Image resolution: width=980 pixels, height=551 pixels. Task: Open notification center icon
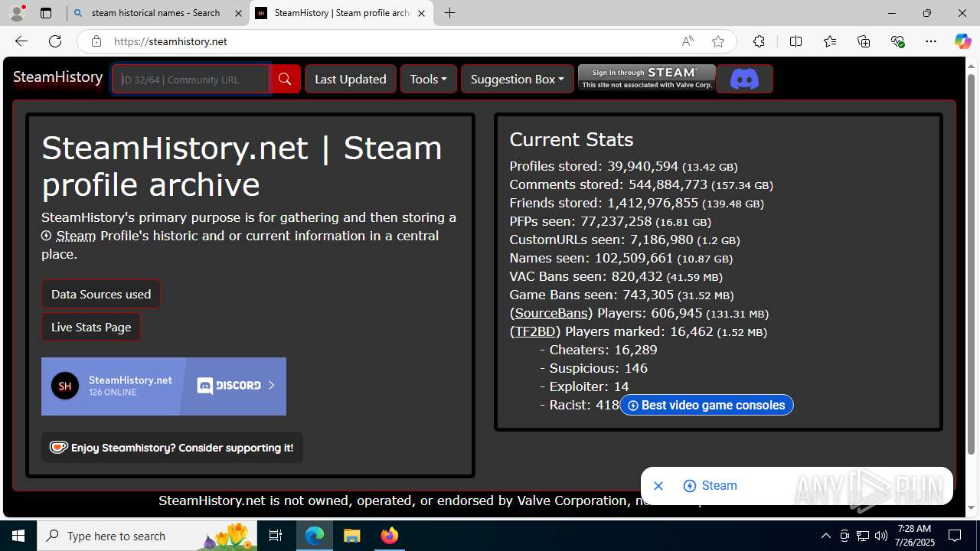(955, 536)
